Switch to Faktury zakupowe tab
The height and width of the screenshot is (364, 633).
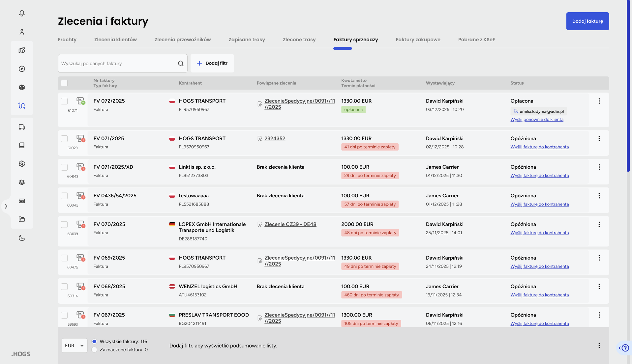pyautogui.click(x=418, y=40)
